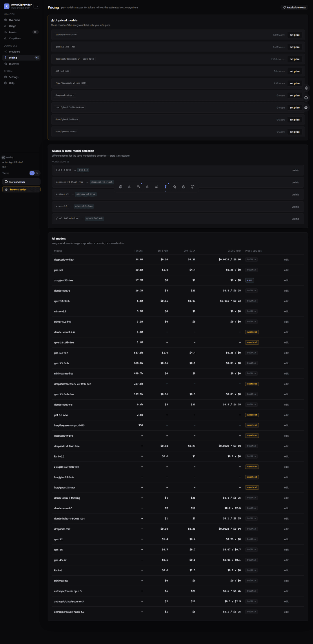This screenshot has width=313, height=644.
Task: Edit the claude-opus-5 row
Action: pos(286,291)
